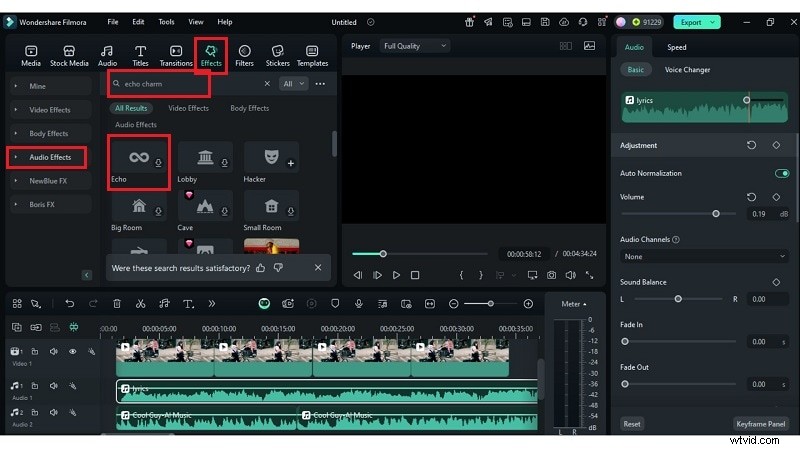This screenshot has width=800, height=450.
Task: Open the Keyframe Panel
Action: click(x=761, y=424)
